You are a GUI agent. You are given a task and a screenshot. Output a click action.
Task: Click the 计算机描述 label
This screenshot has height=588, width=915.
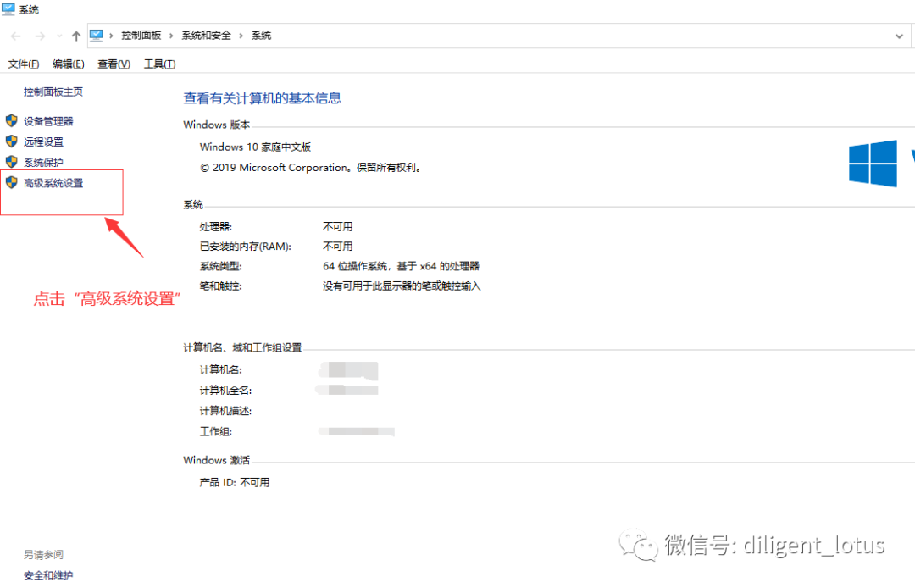coord(226,411)
